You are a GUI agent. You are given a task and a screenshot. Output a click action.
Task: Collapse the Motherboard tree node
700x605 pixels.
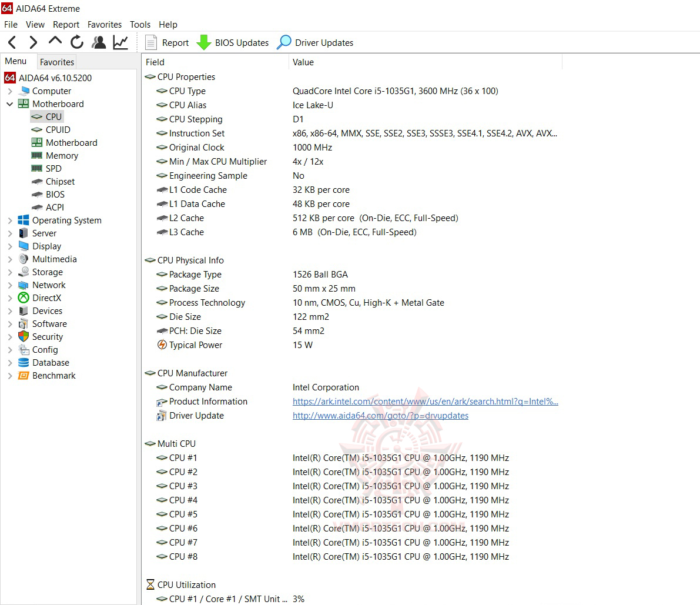[10, 104]
